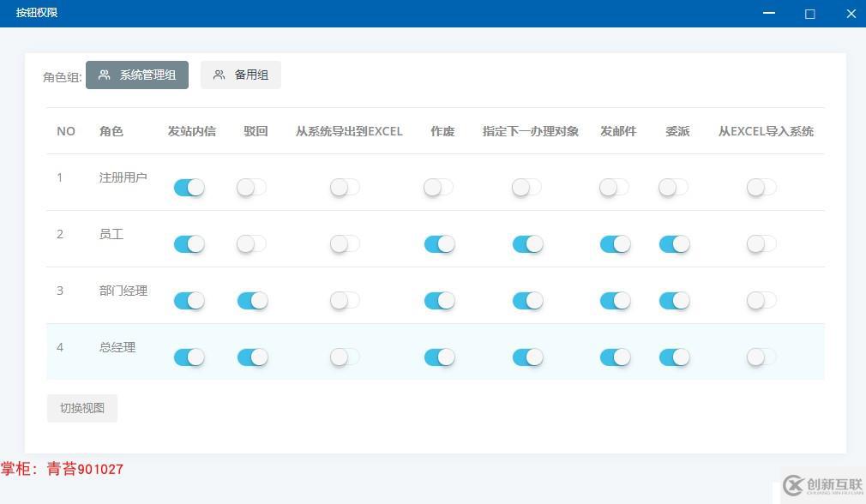Disable 作废 for 总经理
Image resolution: width=866 pixels, height=504 pixels.
pyautogui.click(x=439, y=357)
